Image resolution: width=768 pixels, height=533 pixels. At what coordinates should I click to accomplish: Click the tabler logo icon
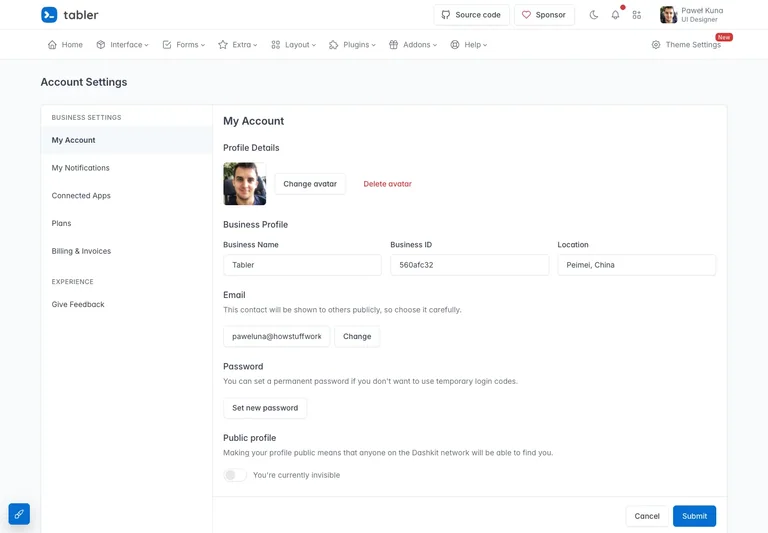coord(49,15)
